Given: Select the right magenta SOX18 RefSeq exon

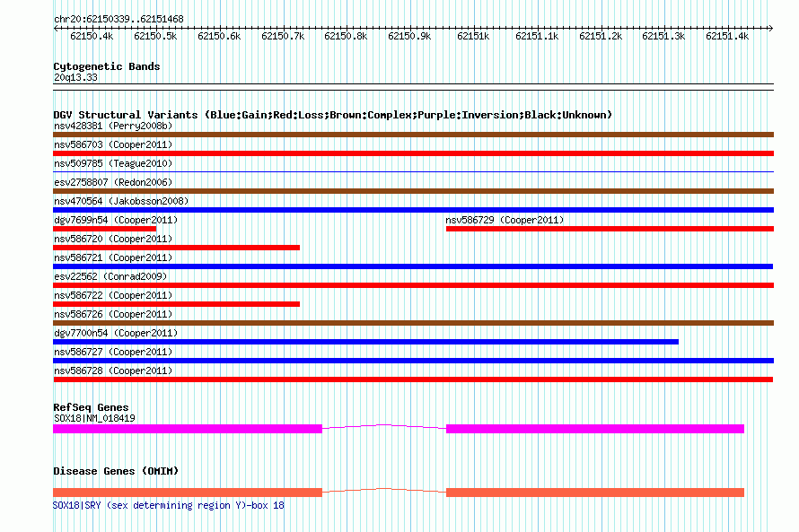Looking at the screenshot, I should 595,429.
